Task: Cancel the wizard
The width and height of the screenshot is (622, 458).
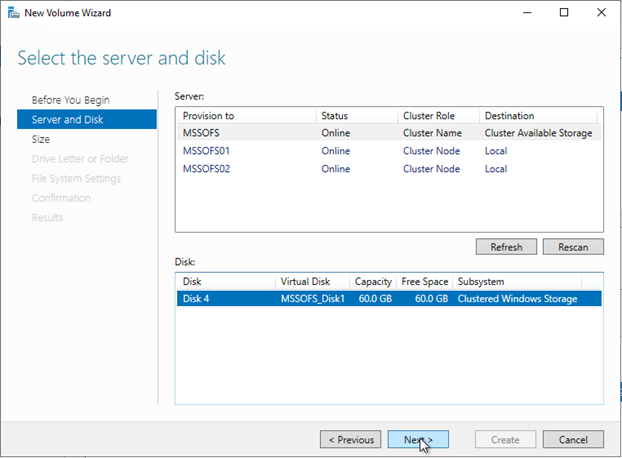Action: pos(573,439)
